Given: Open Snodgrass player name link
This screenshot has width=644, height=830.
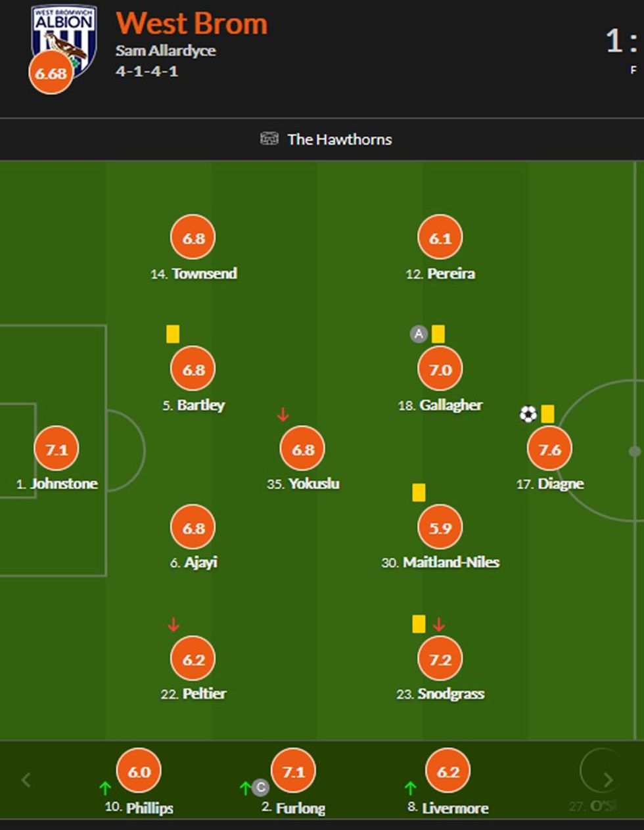Looking at the screenshot, I should tap(451, 694).
